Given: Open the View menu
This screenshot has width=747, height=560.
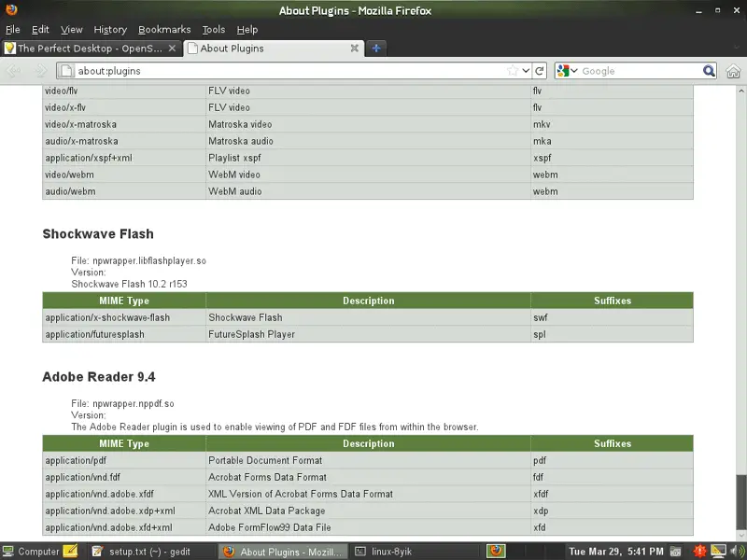Looking at the screenshot, I should pos(72,30).
